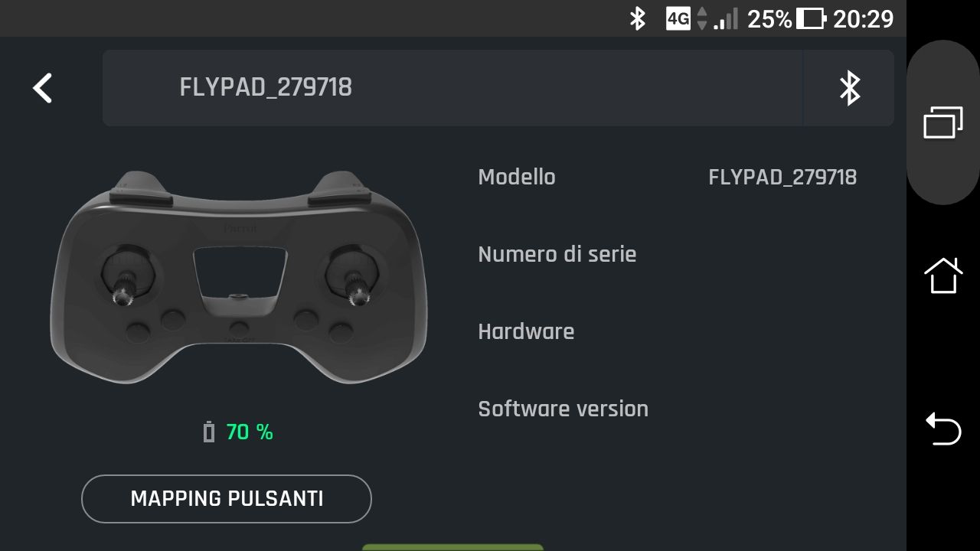Tap the controller battery icon
This screenshot has height=551, width=980.
[209, 432]
